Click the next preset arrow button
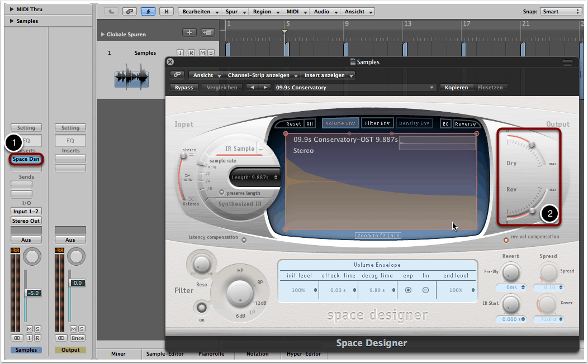The height and width of the screenshot is (364, 588). point(265,88)
